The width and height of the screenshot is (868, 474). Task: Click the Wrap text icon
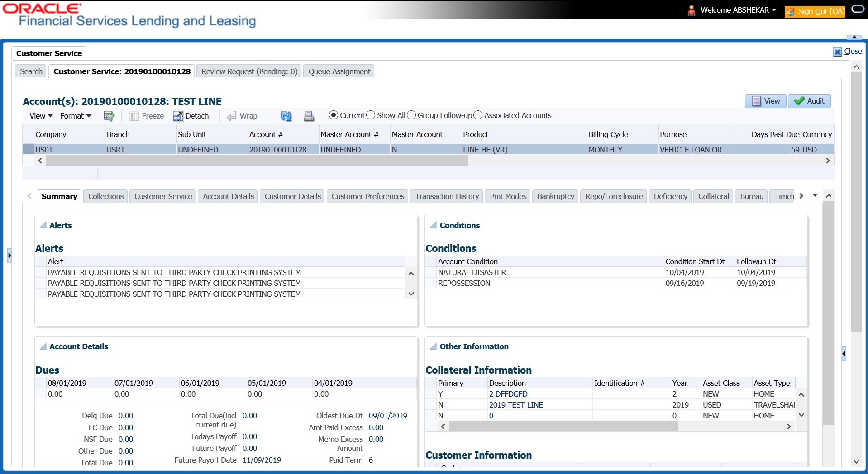pyautogui.click(x=232, y=116)
